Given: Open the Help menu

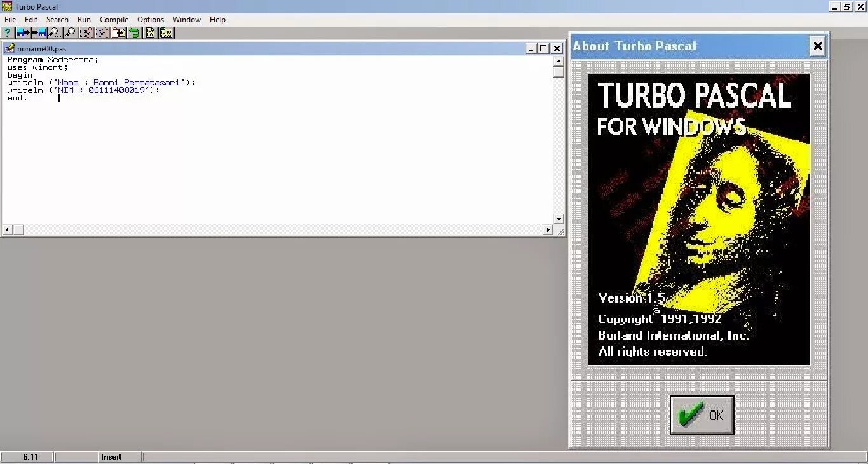Looking at the screenshot, I should point(217,20).
